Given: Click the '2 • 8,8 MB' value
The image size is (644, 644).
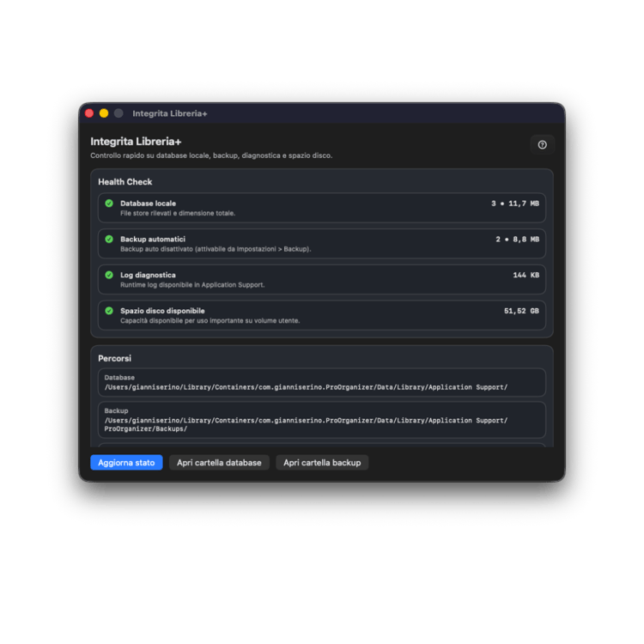Looking at the screenshot, I should pyautogui.click(x=518, y=239).
